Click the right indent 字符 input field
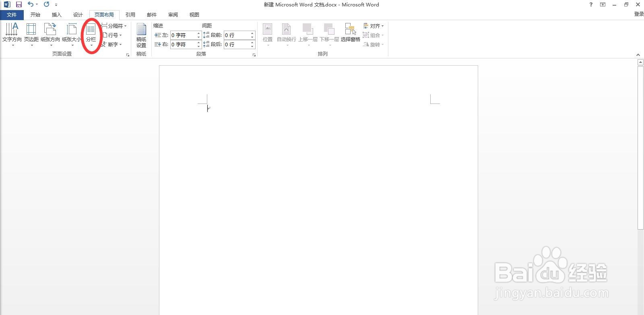 (x=183, y=44)
